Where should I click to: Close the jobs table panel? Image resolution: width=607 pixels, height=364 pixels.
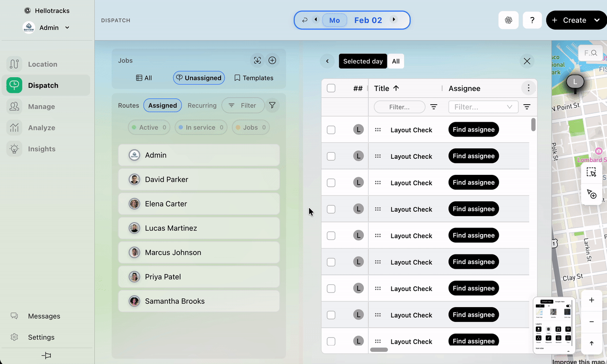pyautogui.click(x=527, y=61)
